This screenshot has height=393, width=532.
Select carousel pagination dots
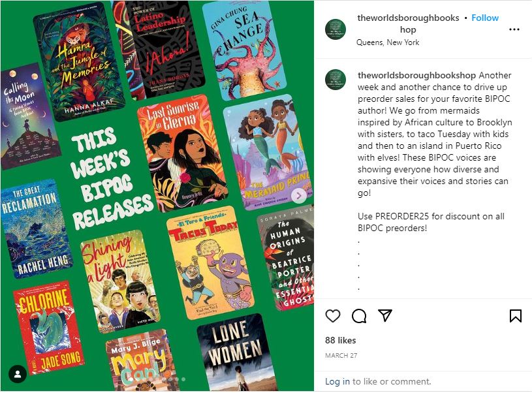pyautogui.click(x=174, y=379)
